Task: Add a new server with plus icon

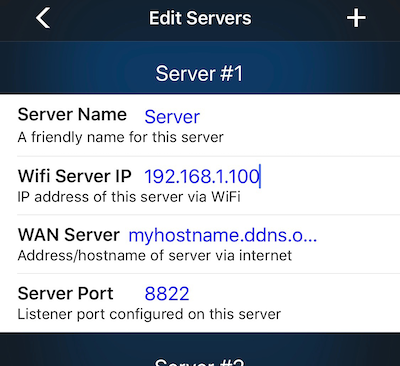Action: [x=356, y=18]
